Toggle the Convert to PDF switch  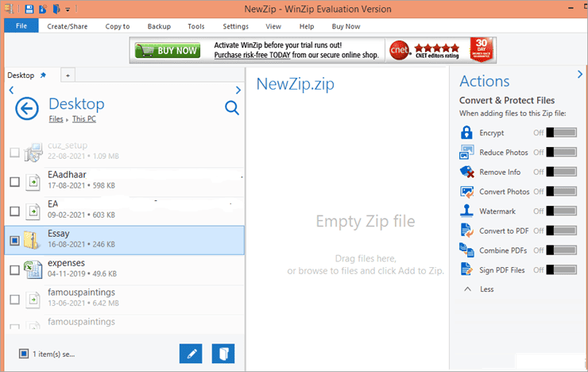click(561, 231)
